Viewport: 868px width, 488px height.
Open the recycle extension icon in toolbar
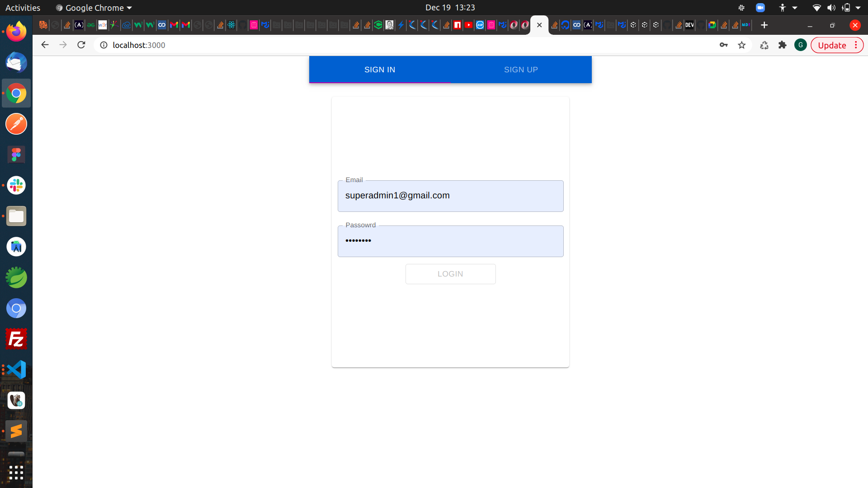(764, 45)
